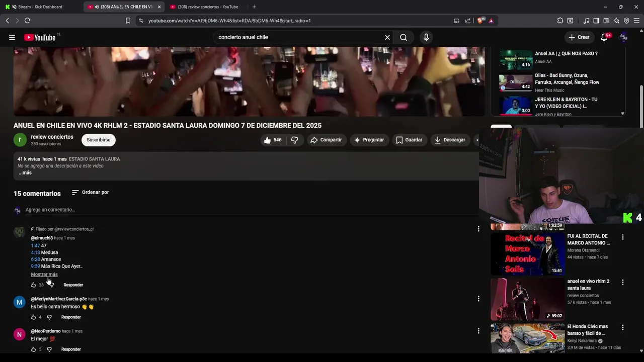The width and height of the screenshot is (644, 362).
Task: Dislike the video
Action: (295, 140)
